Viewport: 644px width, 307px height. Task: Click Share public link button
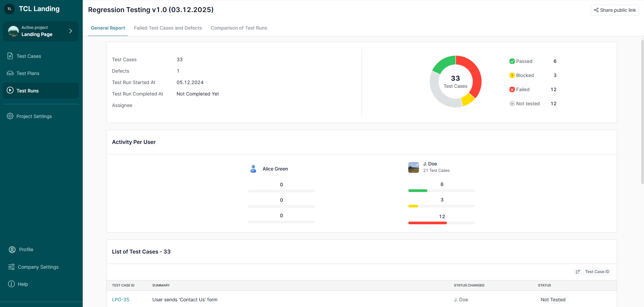[x=615, y=10]
